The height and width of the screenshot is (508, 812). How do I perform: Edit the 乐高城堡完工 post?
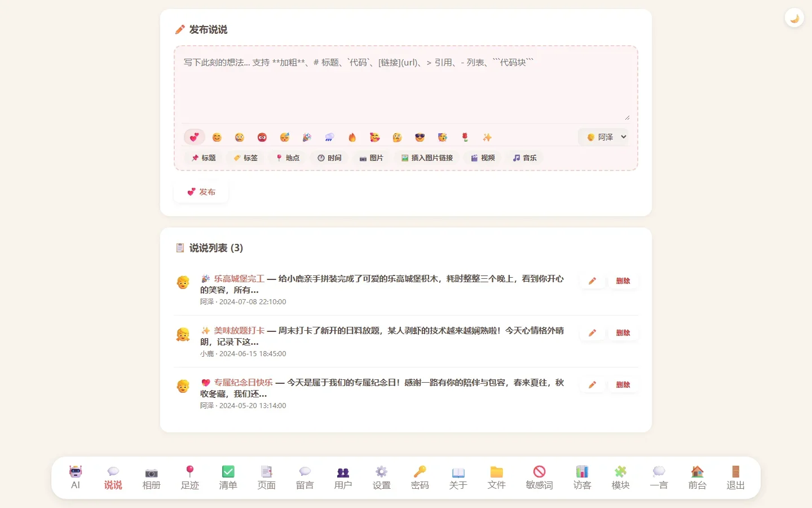click(x=593, y=281)
